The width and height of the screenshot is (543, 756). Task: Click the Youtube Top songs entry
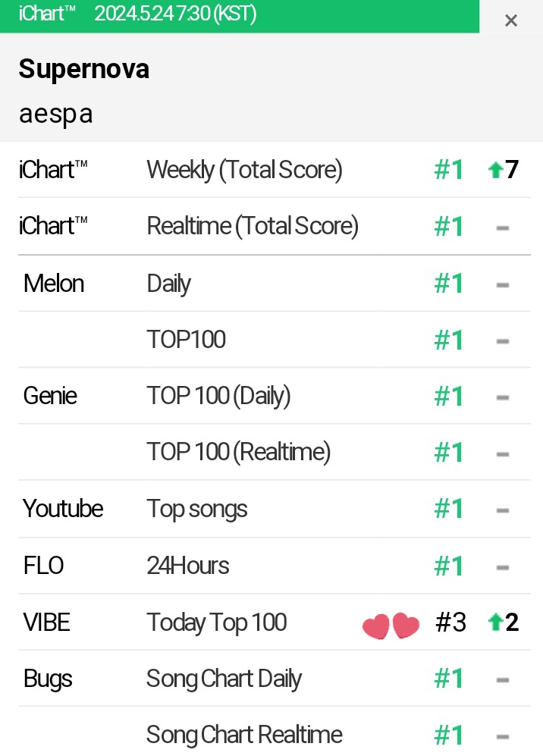click(196, 509)
